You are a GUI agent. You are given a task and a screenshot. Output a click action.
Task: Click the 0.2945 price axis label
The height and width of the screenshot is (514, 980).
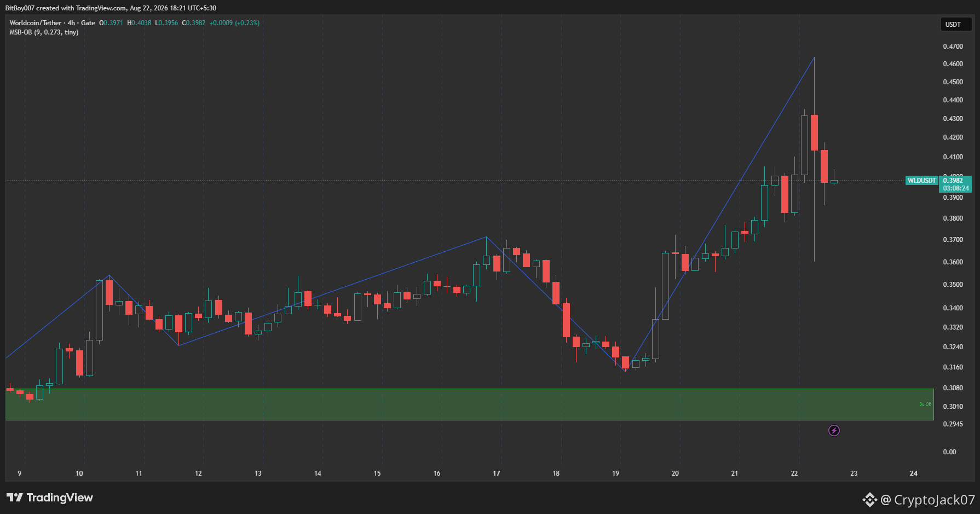(953, 424)
